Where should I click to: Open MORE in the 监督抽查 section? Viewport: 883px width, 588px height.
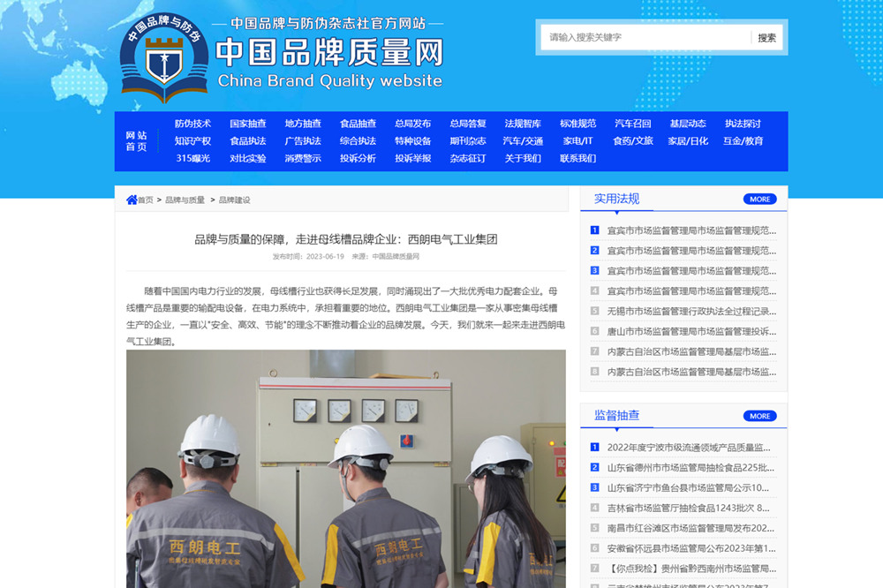click(759, 416)
